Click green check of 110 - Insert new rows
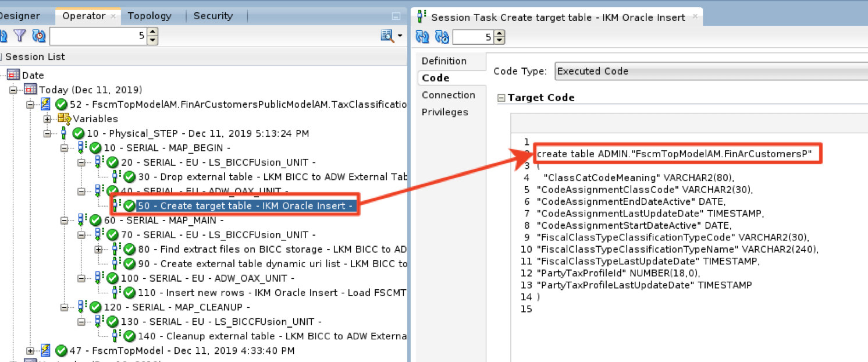 point(130,293)
